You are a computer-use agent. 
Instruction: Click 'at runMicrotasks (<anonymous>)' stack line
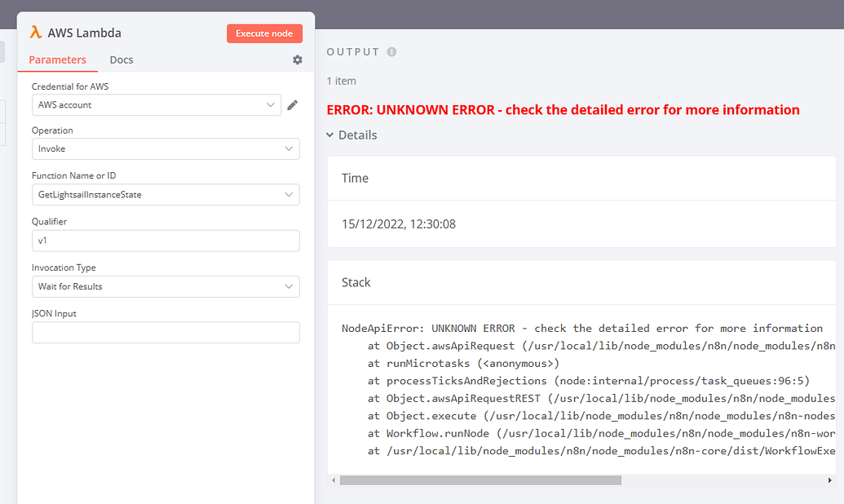coord(463,364)
